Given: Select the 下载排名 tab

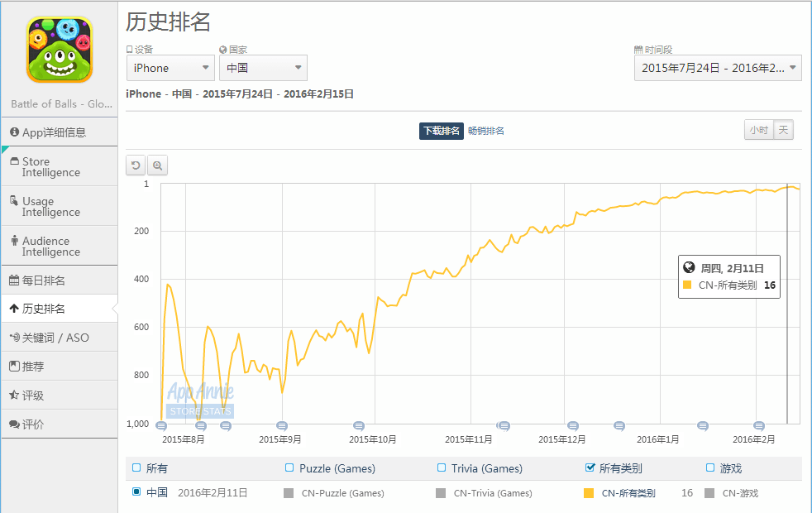Looking at the screenshot, I should [441, 131].
